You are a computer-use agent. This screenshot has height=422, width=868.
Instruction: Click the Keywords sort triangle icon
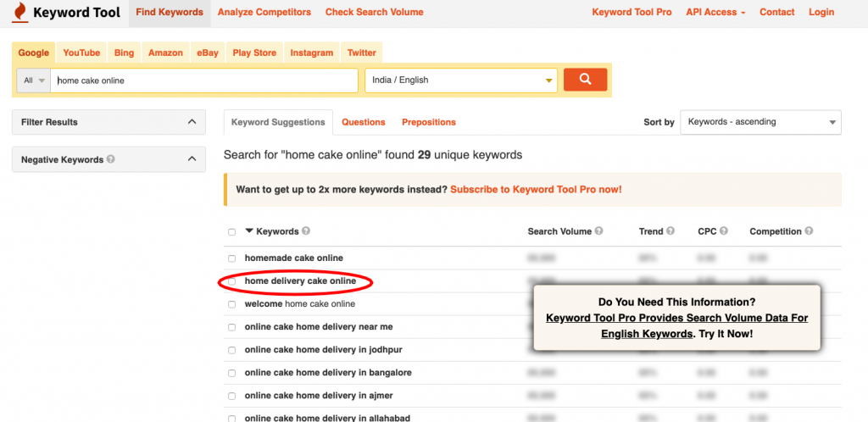tap(249, 231)
